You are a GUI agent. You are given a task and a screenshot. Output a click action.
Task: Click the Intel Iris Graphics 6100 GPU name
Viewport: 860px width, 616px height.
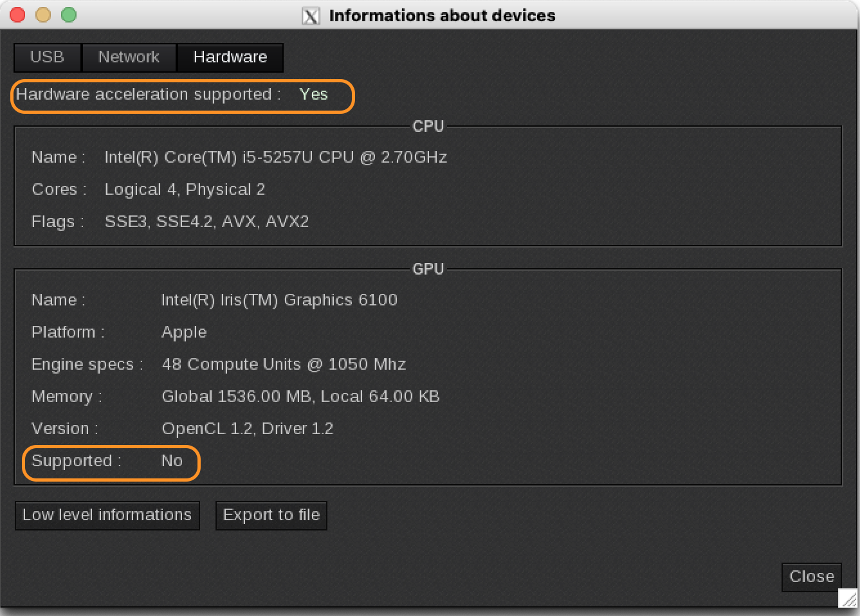pos(279,300)
